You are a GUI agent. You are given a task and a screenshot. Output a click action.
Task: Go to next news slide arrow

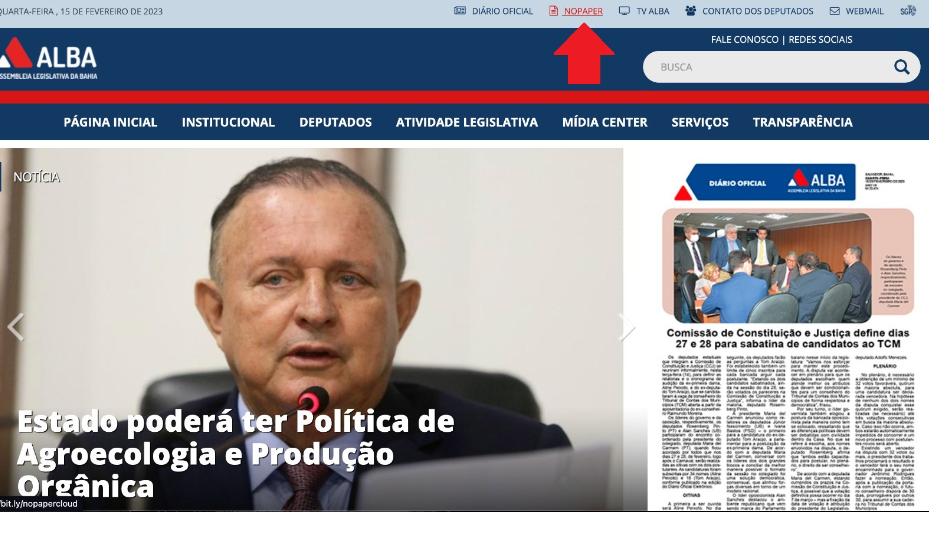click(x=628, y=328)
